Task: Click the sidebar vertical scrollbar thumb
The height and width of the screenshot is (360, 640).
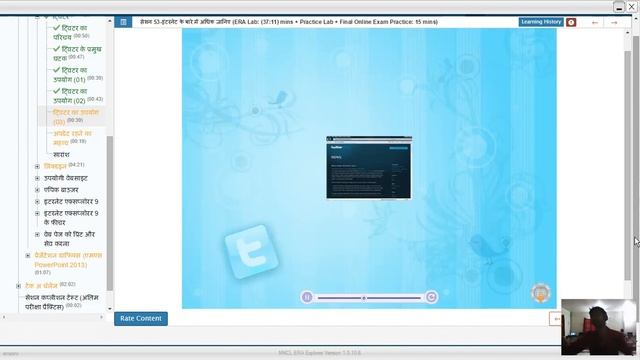Action: [x=110, y=213]
